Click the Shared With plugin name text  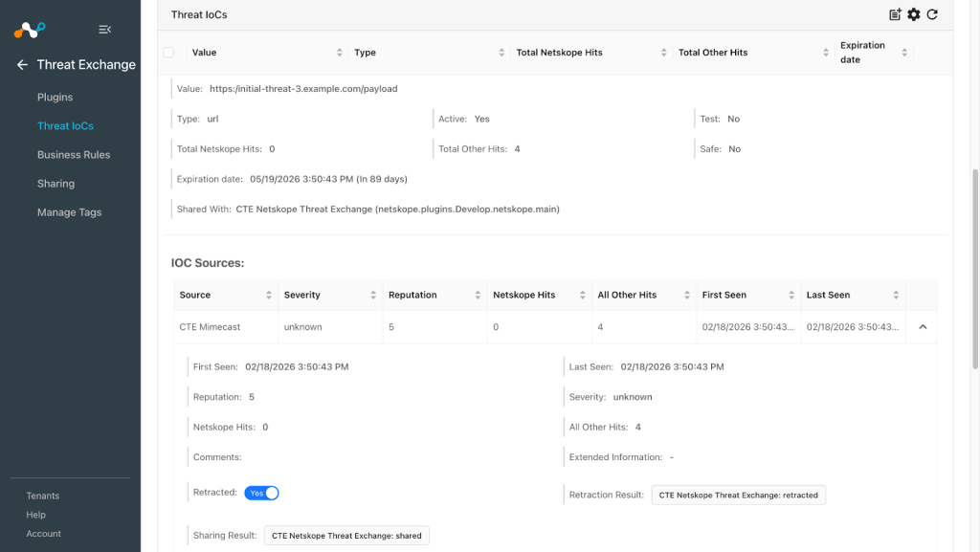click(397, 210)
